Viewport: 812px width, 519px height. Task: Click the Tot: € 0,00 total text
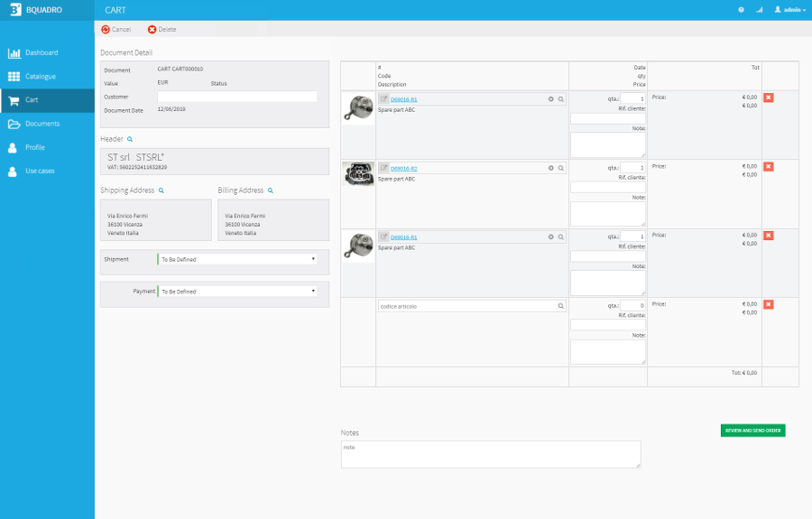744,373
